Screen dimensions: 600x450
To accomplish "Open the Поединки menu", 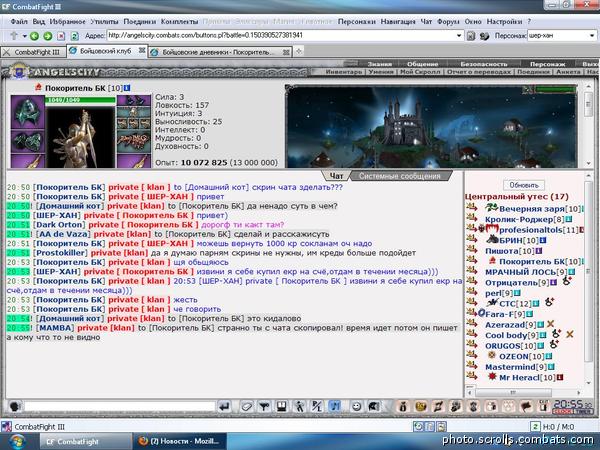I will [140, 22].
